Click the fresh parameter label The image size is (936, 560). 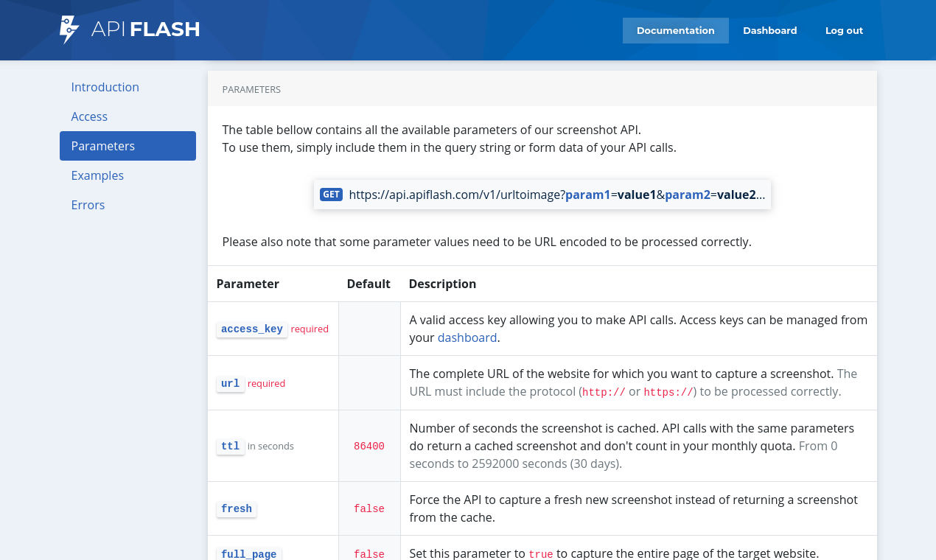click(x=236, y=508)
